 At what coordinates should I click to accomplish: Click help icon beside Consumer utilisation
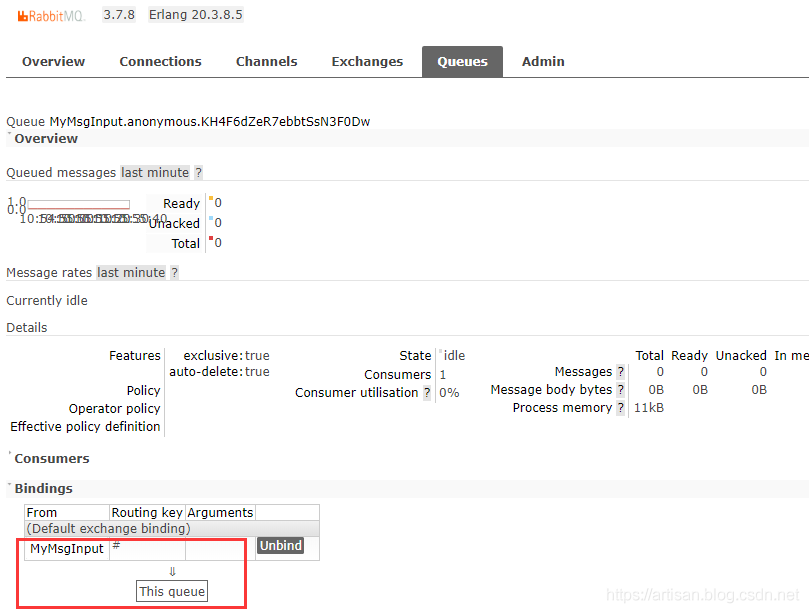click(x=428, y=393)
